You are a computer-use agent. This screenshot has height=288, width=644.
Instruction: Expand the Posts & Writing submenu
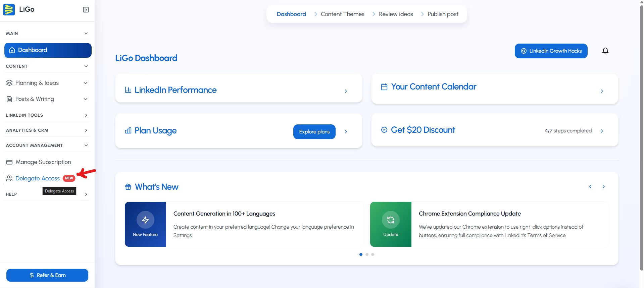(86, 99)
